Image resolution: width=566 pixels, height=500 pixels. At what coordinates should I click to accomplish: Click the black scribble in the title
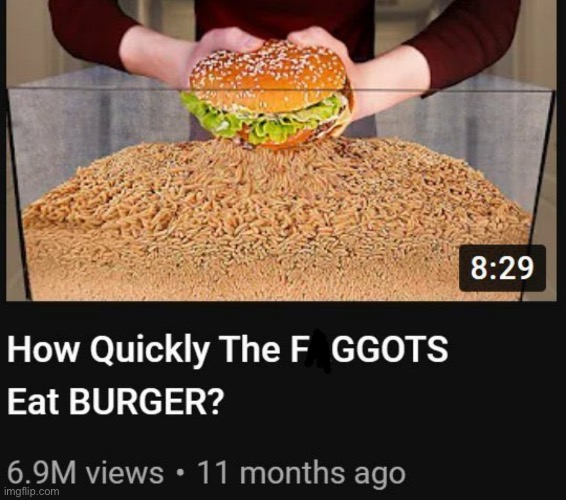point(318,351)
